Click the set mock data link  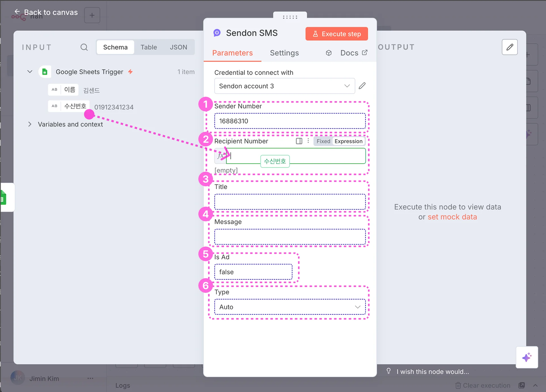click(x=452, y=217)
